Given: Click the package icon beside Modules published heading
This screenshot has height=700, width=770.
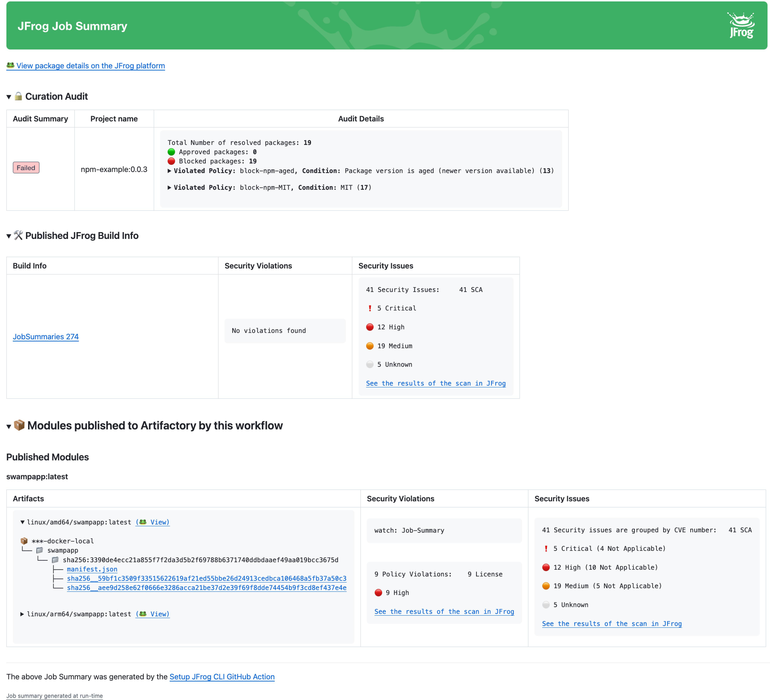Looking at the screenshot, I should pyautogui.click(x=19, y=425).
